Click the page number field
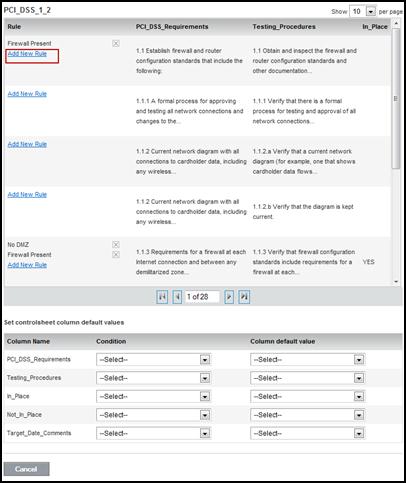The image size is (406, 483). (202, 297)
